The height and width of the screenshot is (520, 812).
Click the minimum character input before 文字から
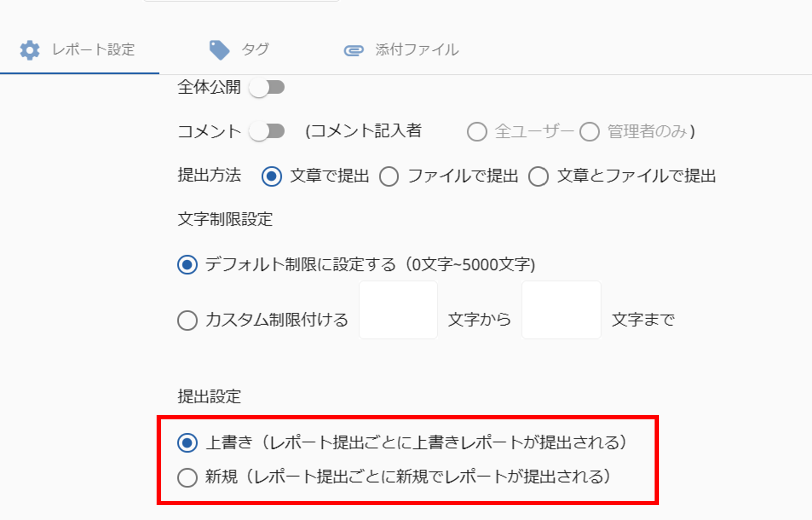[x=398, y=310]
